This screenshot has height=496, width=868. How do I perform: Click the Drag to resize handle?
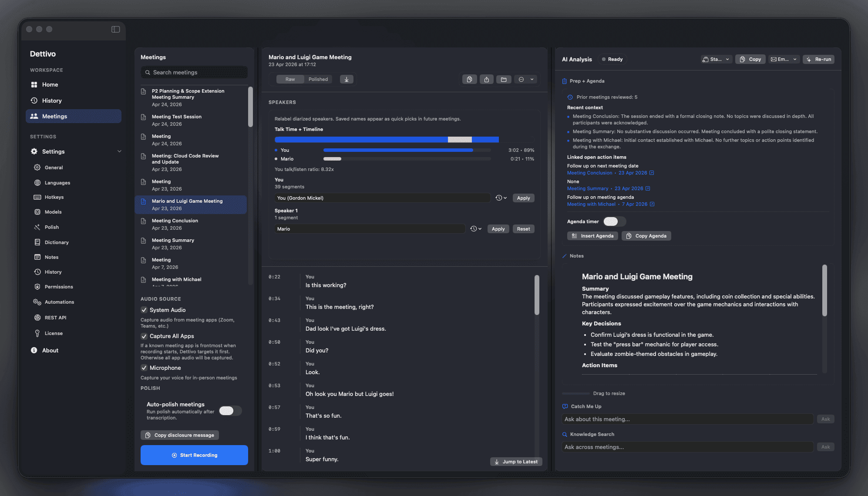575,393
